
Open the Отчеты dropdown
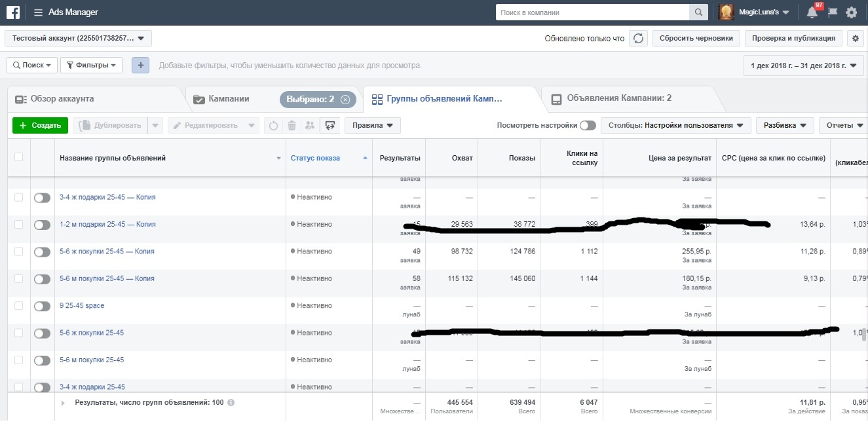tap(844, 125)
